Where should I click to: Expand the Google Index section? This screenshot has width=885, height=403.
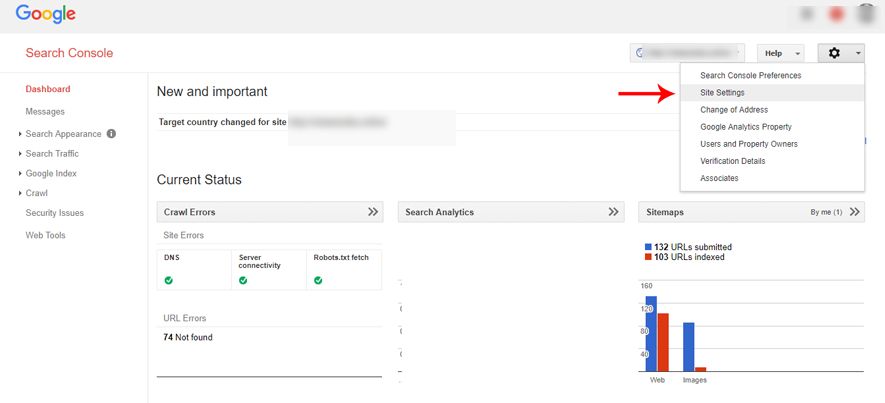21,173
